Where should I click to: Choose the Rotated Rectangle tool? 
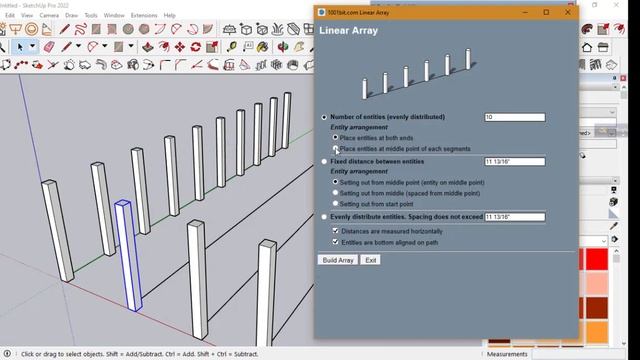pos(112,29)
